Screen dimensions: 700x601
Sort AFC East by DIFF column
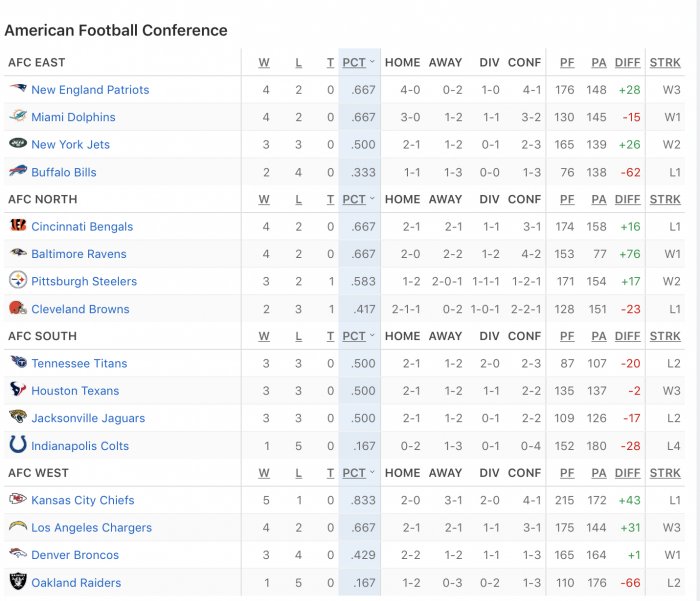627,63
